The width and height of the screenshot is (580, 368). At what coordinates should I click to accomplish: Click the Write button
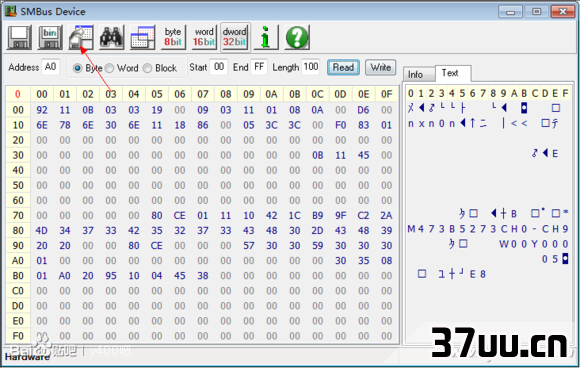[x=381, y=67]
